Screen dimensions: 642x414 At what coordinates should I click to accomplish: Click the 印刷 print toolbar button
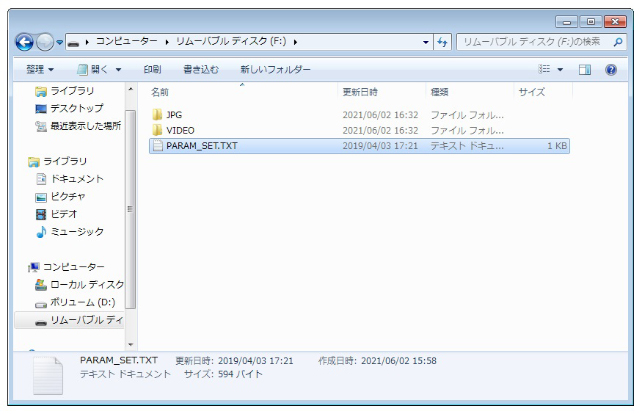pos(152,70)
